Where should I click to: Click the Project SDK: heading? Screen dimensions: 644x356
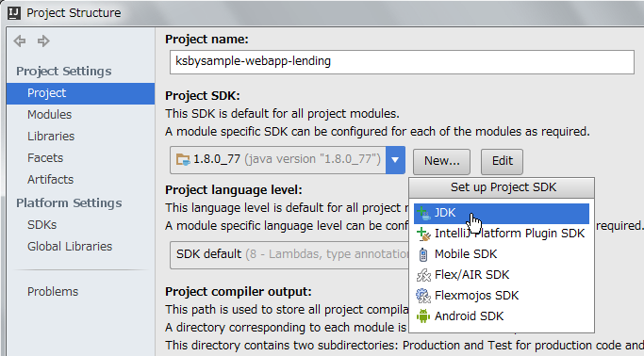click(x=203, y=96)
